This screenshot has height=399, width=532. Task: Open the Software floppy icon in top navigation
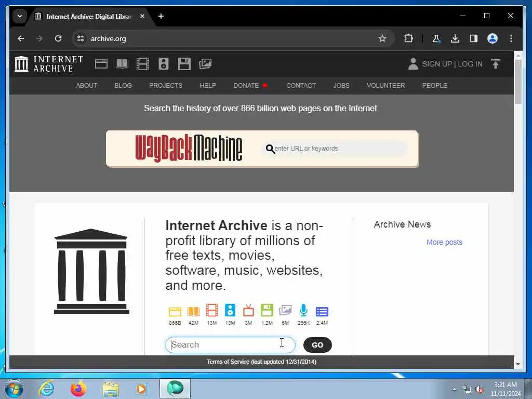coord(184,64)
